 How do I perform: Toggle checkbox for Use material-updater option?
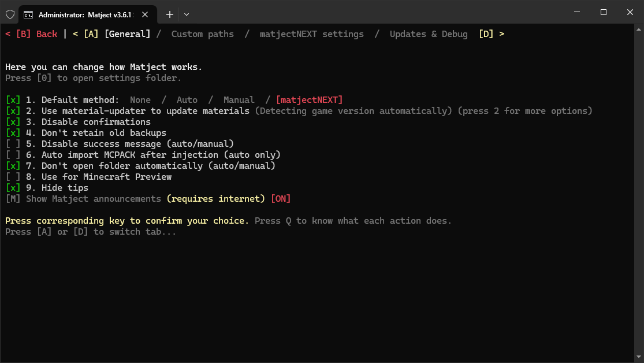(x=13, y=111)
